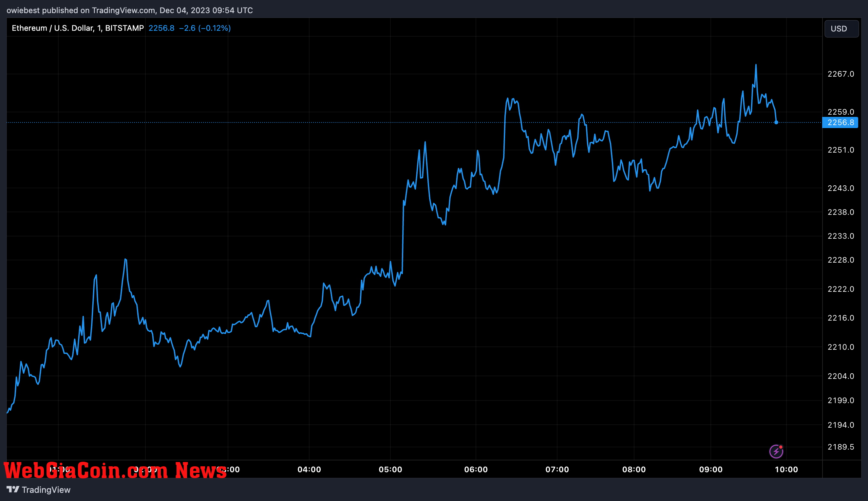This screenshot has height=501, width=868.
Task: Select the current price label 2256.8 on axis
Action: [x=840, y=122]
